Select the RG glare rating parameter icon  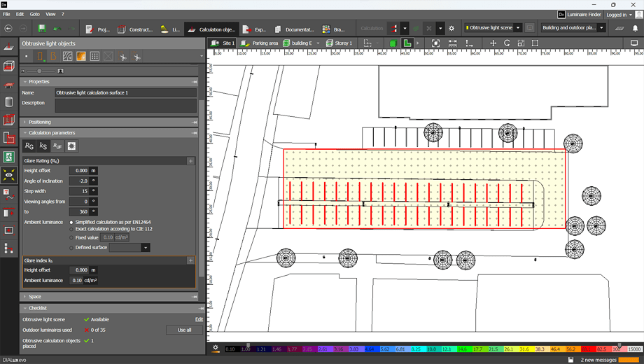point(29,146)
